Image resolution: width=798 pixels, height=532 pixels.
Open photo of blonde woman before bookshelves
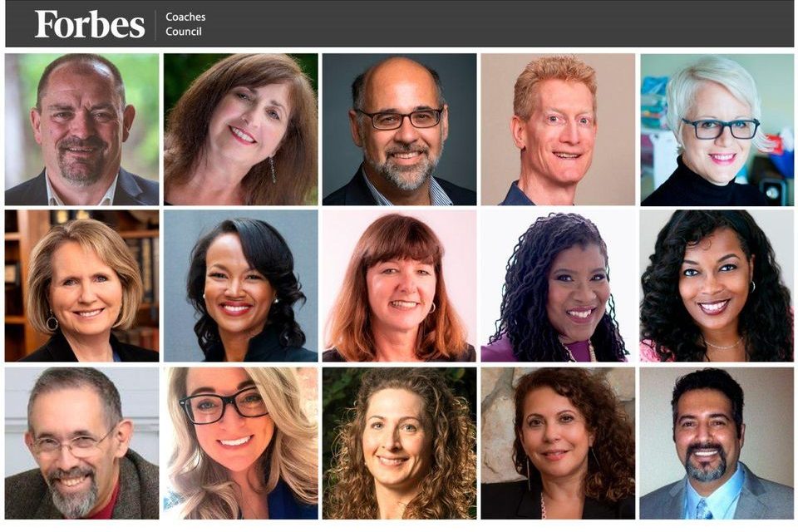82,286
